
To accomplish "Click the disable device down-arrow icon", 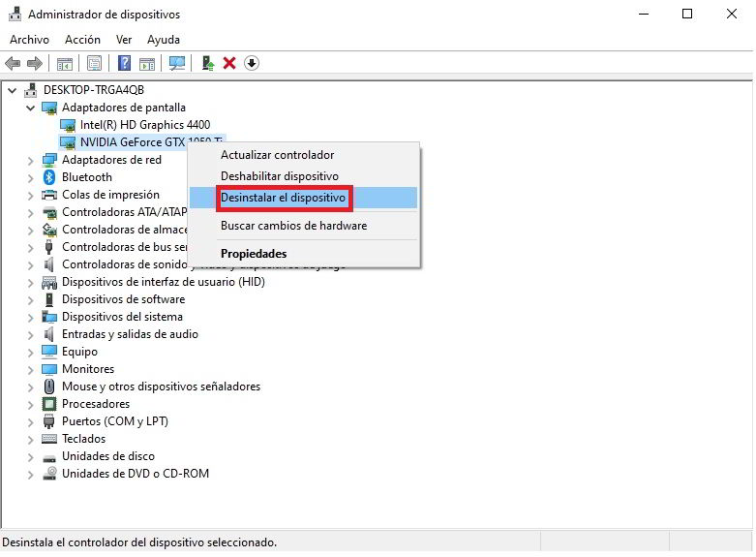I will [x=252, y=63].
